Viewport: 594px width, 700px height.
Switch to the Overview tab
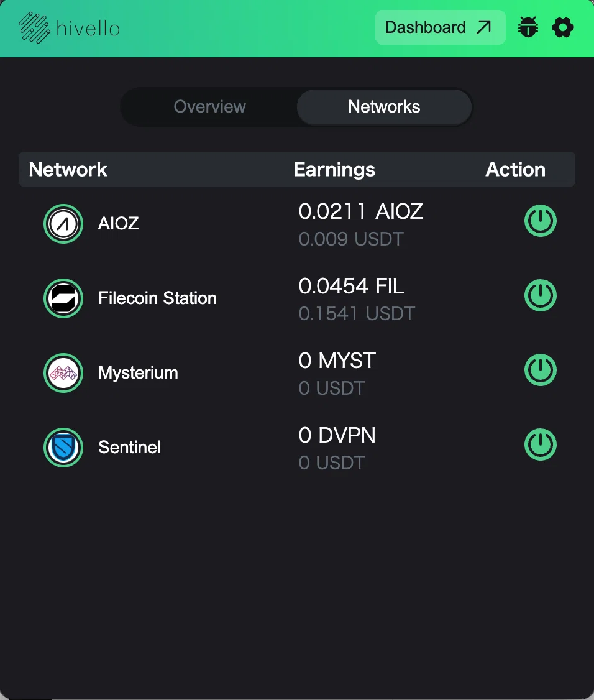tap(210, 107)
